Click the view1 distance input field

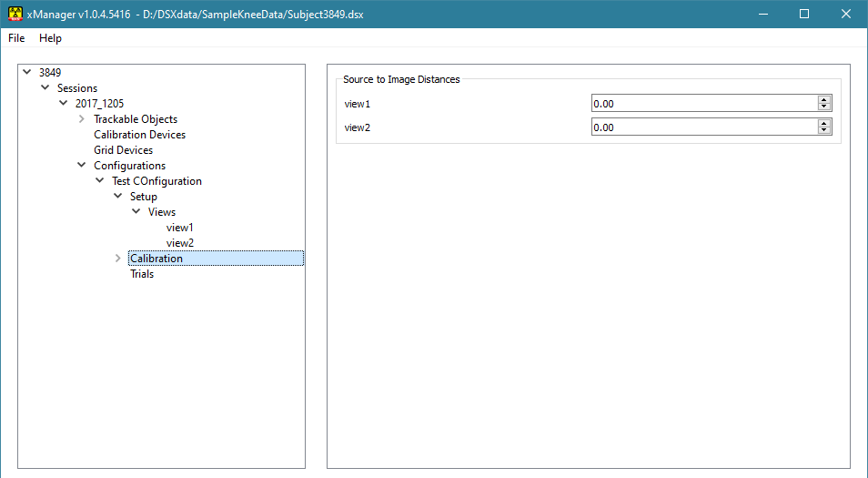point(703,104)
